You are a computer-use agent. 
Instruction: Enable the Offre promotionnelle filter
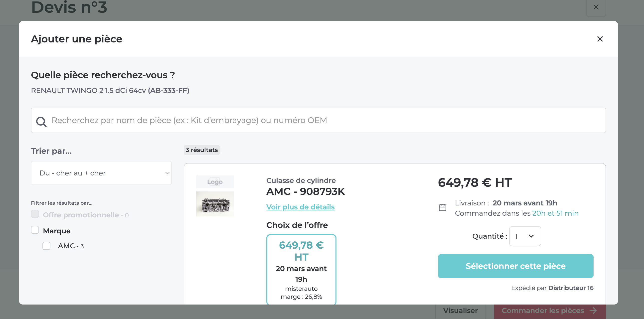click(x=35, y=214)
